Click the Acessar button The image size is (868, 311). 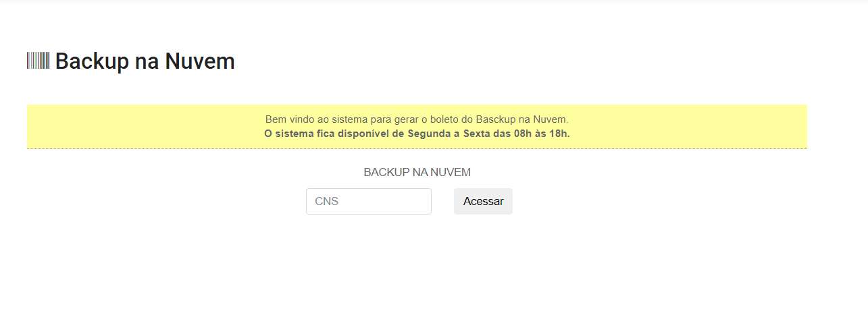pos(483,201)
